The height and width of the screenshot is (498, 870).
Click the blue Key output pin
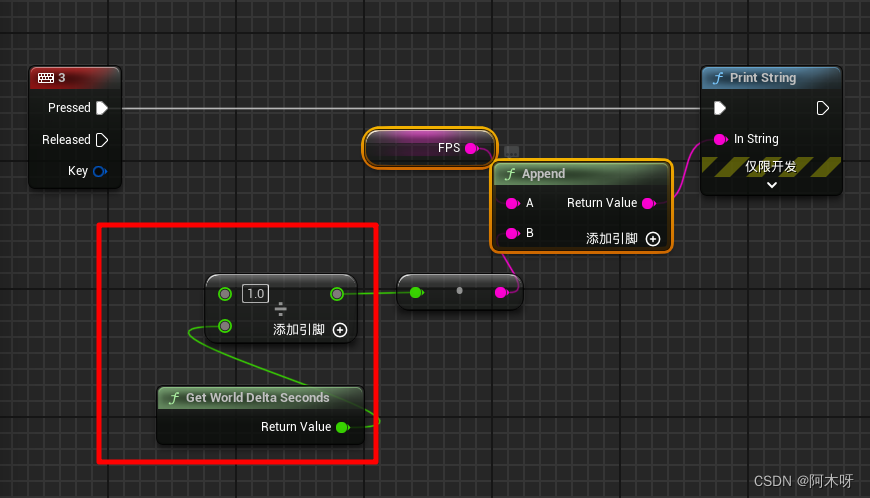(99, 172)
